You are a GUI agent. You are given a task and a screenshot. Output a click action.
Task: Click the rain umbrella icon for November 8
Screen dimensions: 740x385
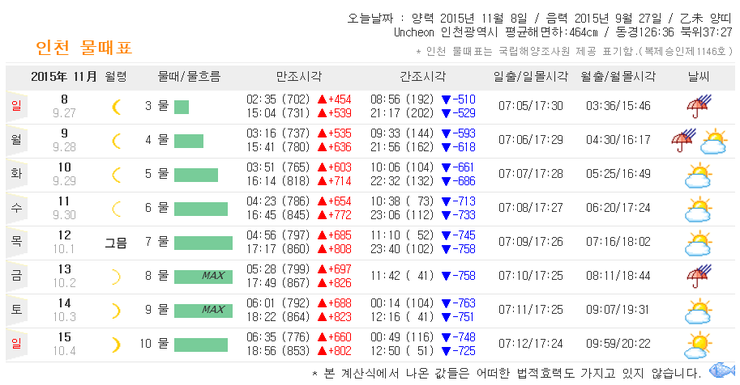coord(699,106)
